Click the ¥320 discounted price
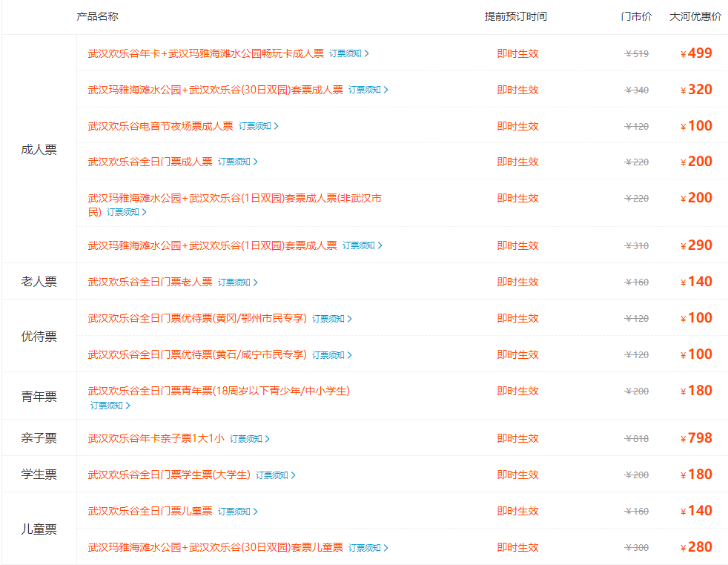 pos(696,89)
